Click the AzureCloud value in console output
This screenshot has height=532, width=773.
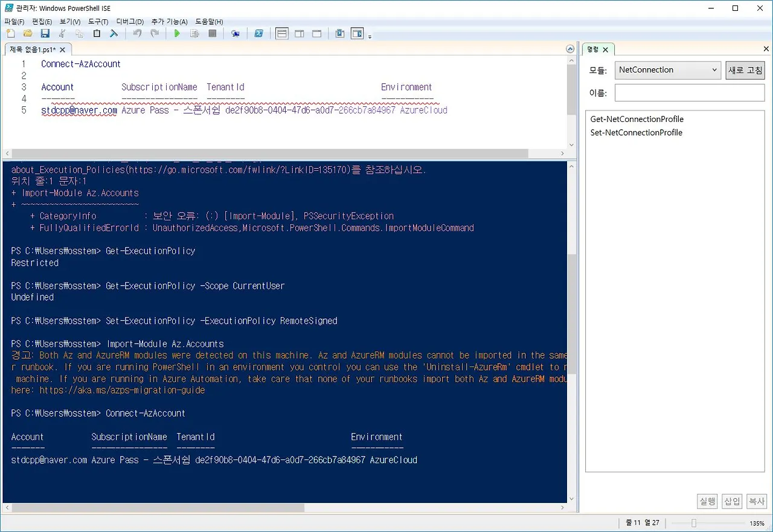pos(394,460)
